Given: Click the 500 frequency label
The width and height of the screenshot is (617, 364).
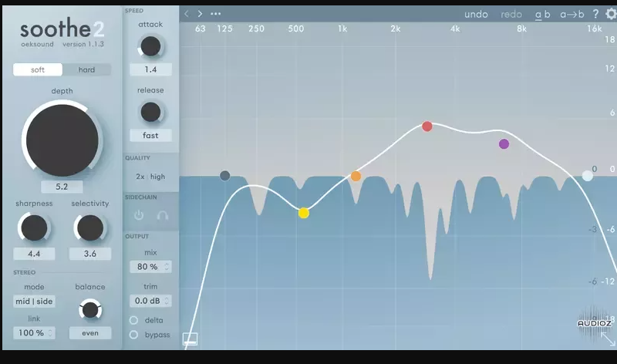Looking at the screenshot, I should coord(296,29).
